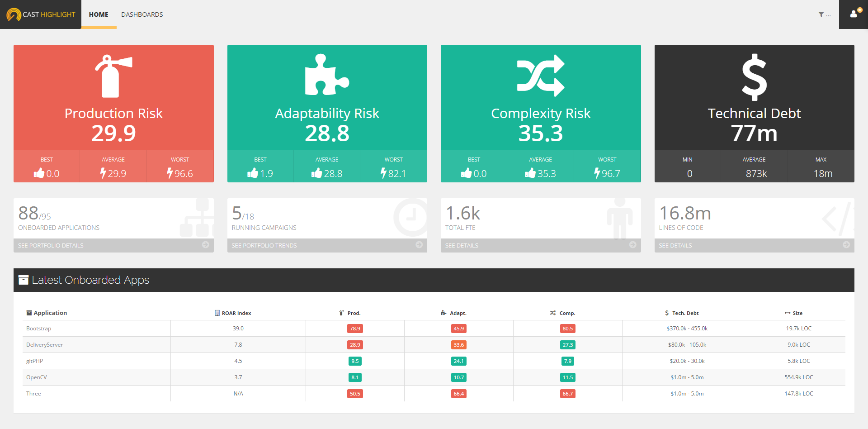Click the 78.9 Prod. score badge

click(x=355, y=329)
